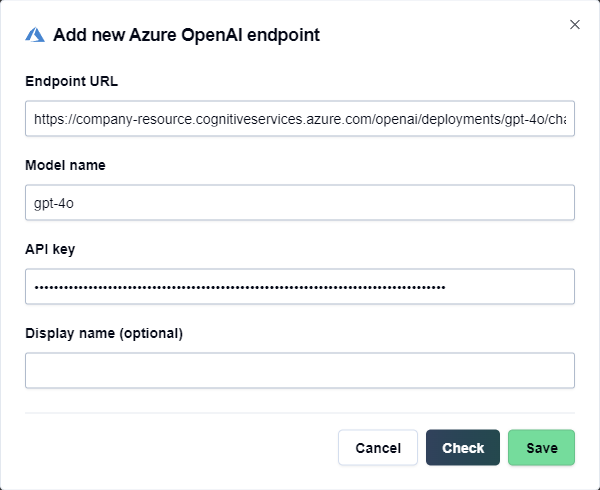
Task: Click the https URL text in endpoint field
Action: tap(299, 118)
